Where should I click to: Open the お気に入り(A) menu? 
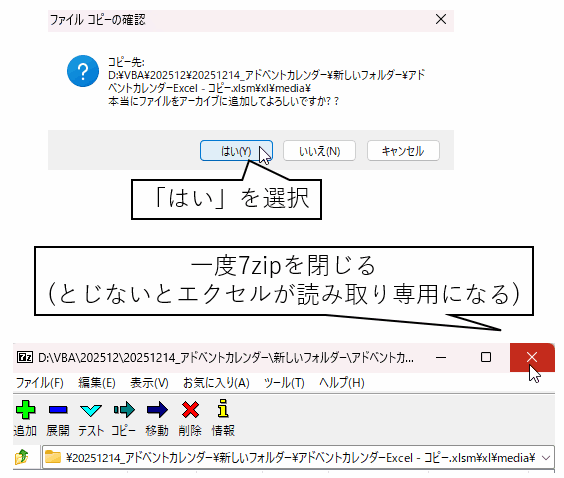(216, 383)
